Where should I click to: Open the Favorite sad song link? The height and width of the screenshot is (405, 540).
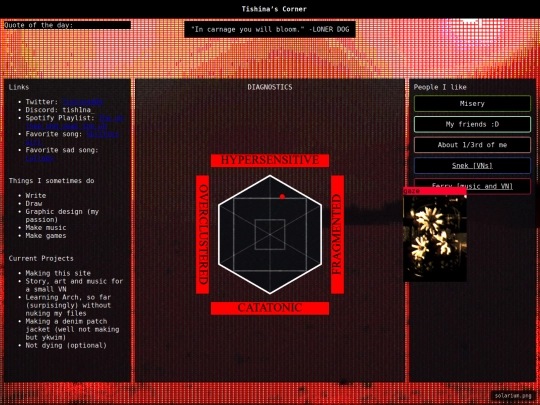(x=40, y=158)
